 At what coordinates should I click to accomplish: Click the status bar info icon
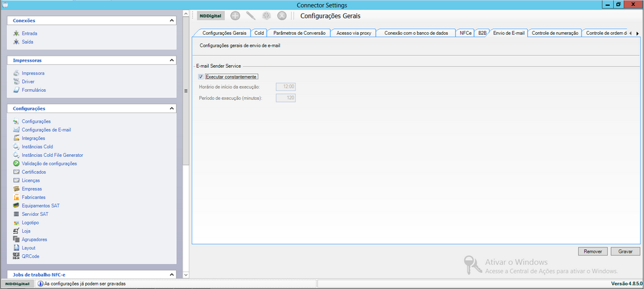(x=40, y=284)
